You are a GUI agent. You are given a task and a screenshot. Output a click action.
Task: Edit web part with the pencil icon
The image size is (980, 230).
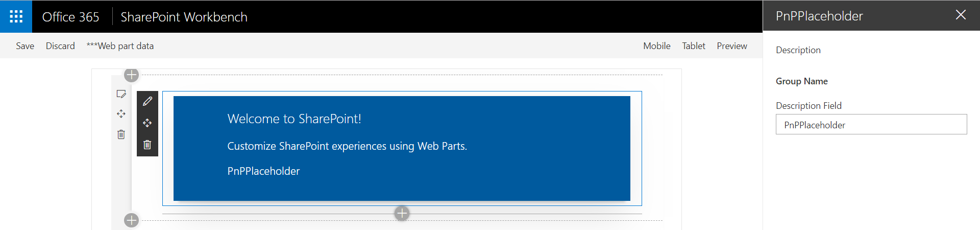(148, 101)
